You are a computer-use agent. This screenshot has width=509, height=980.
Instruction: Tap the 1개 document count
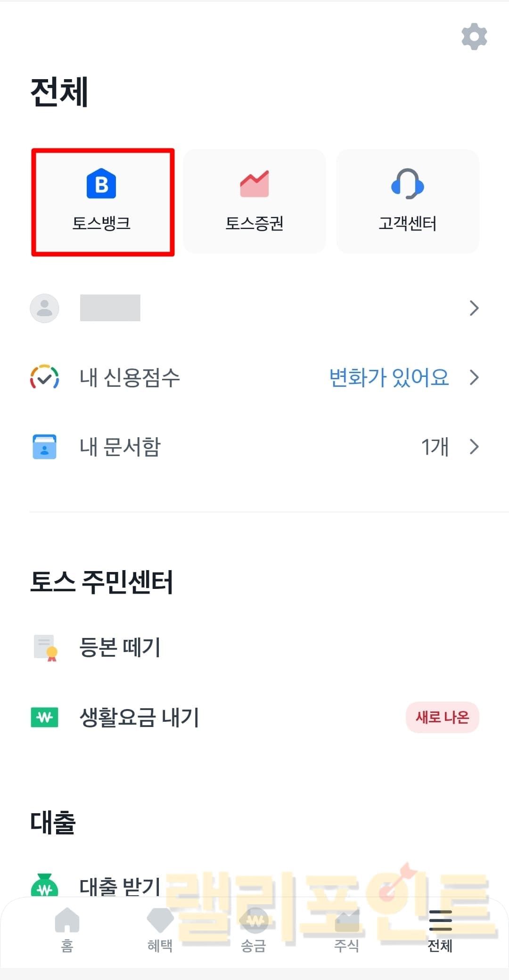point(435,447)
